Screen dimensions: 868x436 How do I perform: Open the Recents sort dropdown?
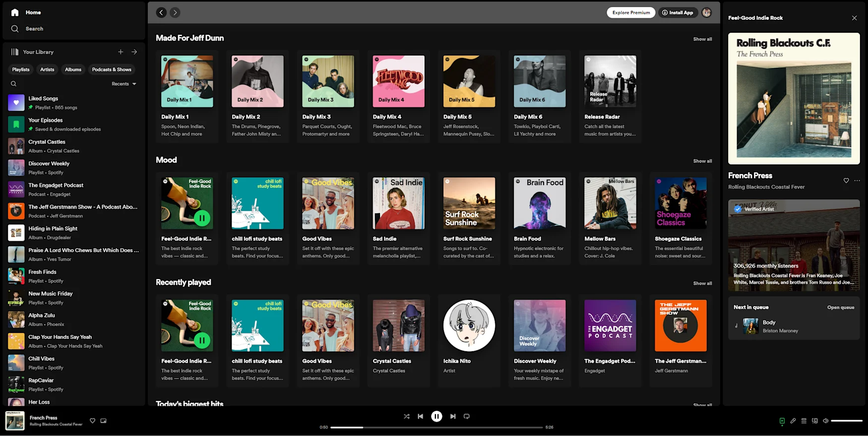(124, 84)
